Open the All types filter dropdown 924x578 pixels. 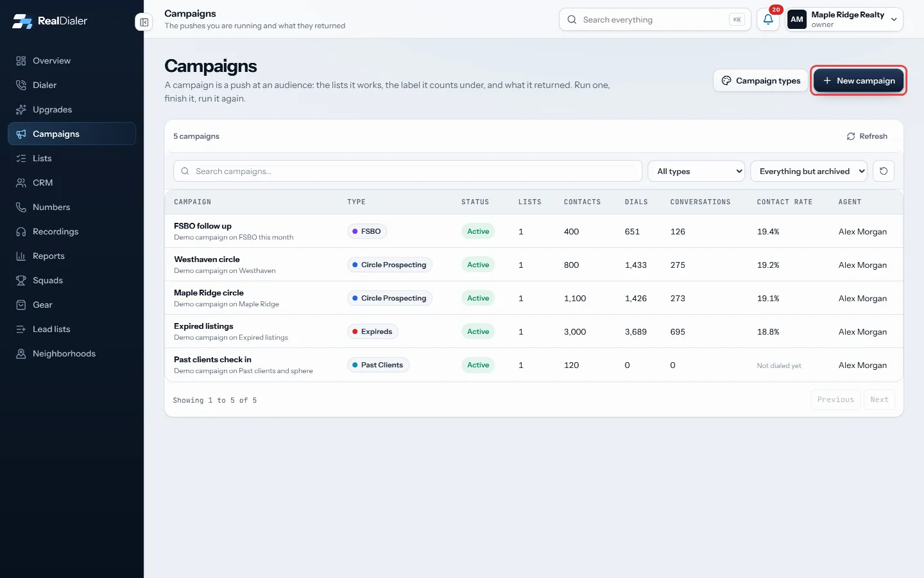696,171
